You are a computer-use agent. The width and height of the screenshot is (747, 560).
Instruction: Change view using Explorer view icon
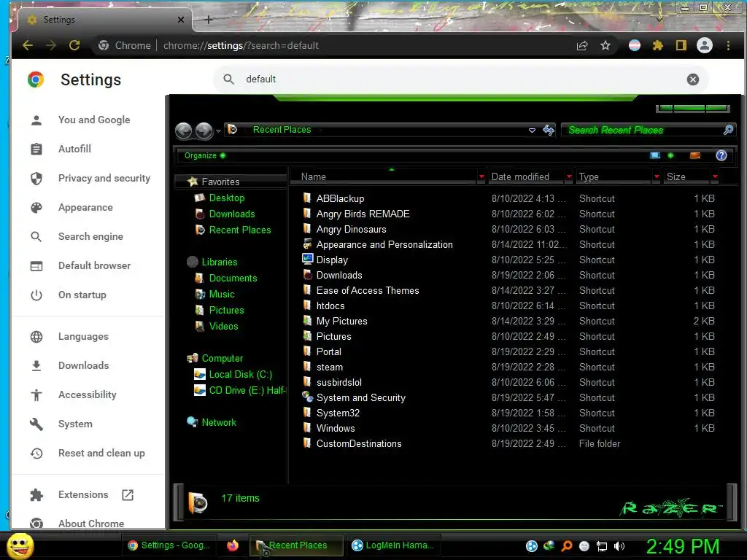pos(655,155)
